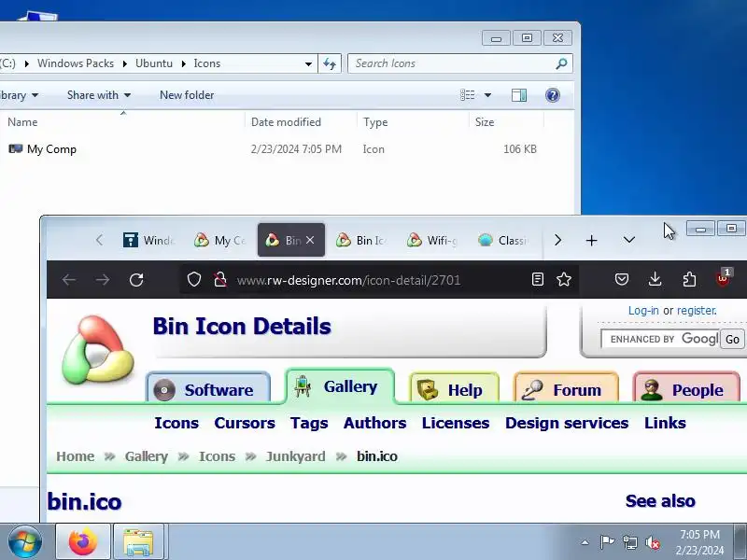Expand arrow after Ubuntu in address bar
The height and width of the screenshot is (560, 747).
pos(183,63)
